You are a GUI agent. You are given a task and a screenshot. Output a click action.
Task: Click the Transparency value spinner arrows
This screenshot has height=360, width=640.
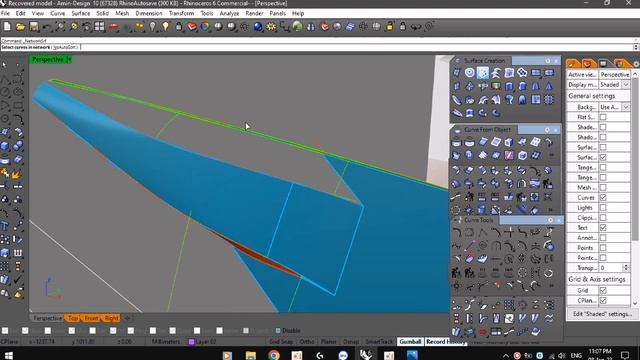(626, 268)
